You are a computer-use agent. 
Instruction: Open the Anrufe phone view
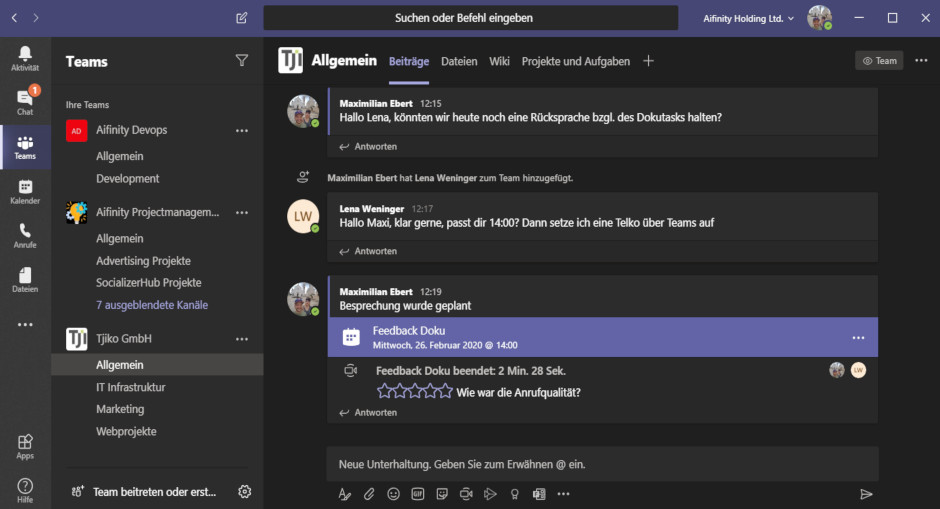pos(25,236)
